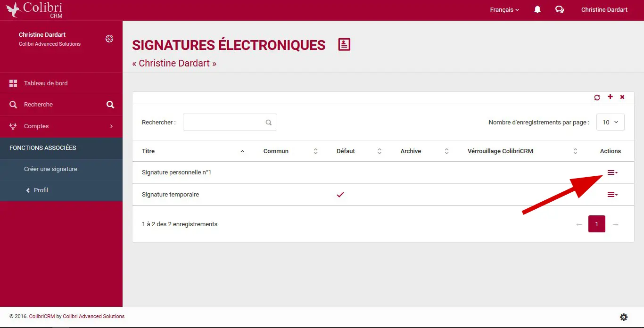Expand the Comptes submenu chevron
644x328 pixels.
pos(111,126)
